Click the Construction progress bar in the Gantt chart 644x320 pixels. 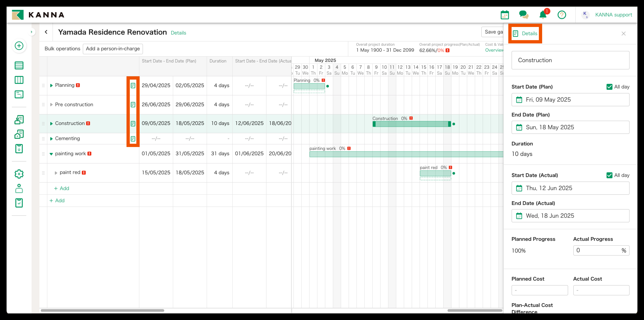point(411,124)
